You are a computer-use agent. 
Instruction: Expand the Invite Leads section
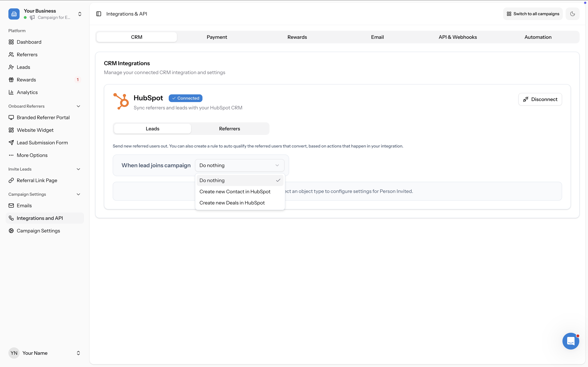[78, 169]
